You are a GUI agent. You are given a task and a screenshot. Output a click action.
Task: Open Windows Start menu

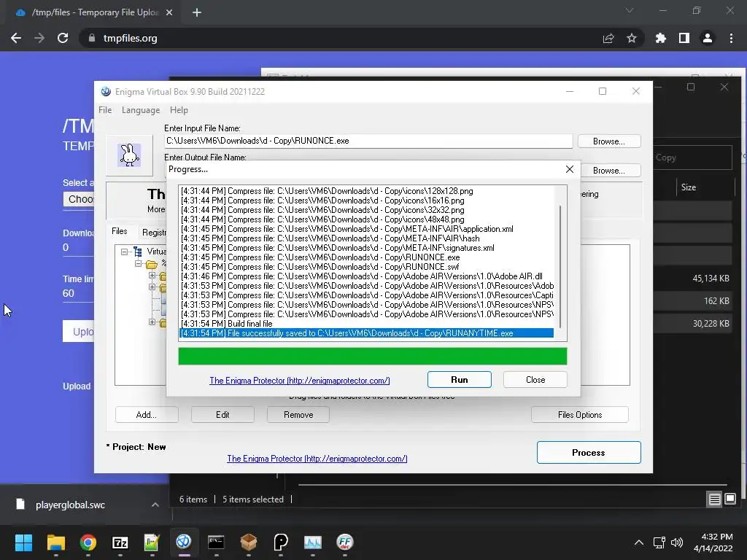point(23,542)
